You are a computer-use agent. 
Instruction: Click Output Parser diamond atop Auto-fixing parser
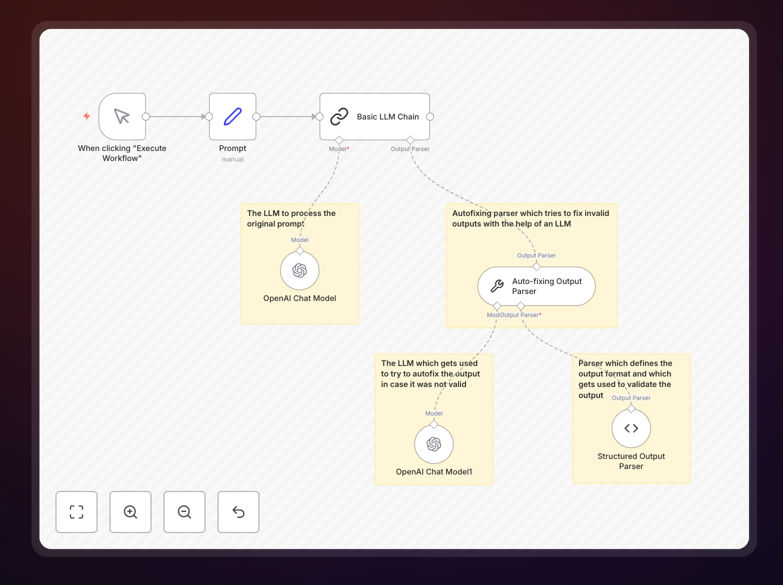click(x=536, y=266)
